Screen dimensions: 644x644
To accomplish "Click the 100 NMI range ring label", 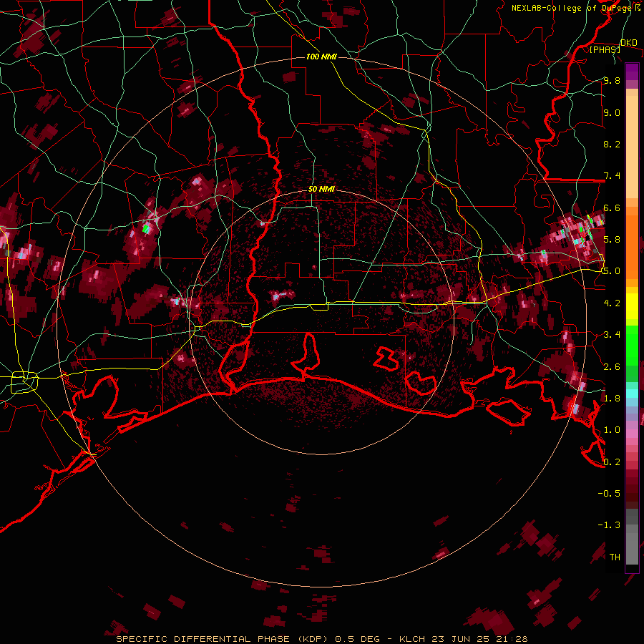I will point(321,57).
